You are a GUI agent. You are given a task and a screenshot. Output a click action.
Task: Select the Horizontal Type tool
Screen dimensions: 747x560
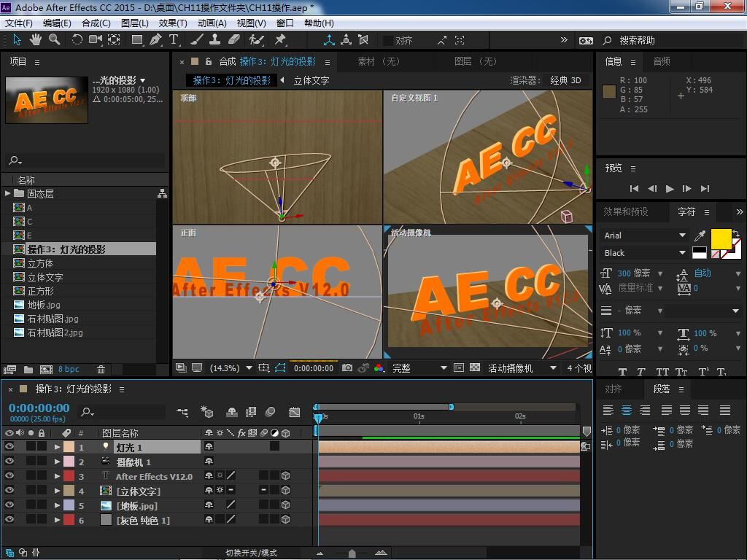pos(174,40)
